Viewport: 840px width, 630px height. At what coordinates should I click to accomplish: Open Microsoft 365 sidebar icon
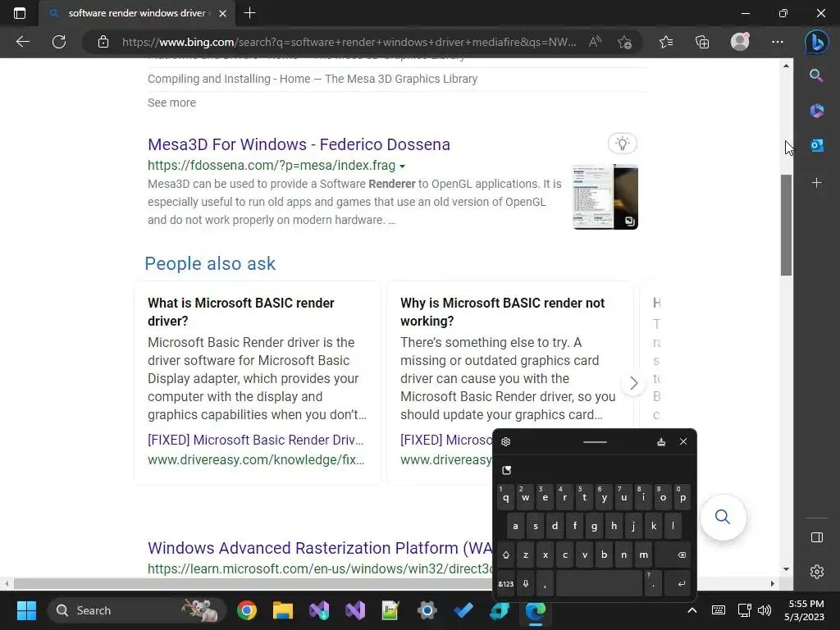816,111
